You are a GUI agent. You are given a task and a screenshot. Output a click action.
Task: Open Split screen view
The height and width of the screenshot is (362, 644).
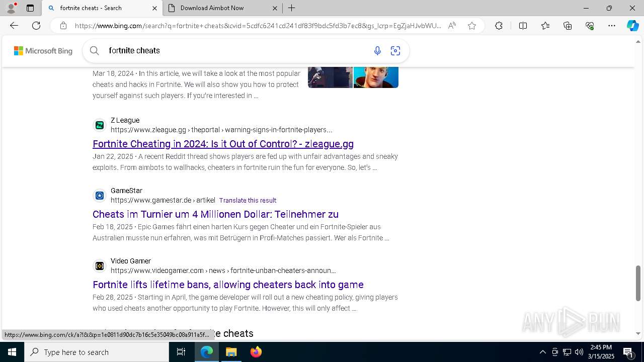tap(523, 26)
